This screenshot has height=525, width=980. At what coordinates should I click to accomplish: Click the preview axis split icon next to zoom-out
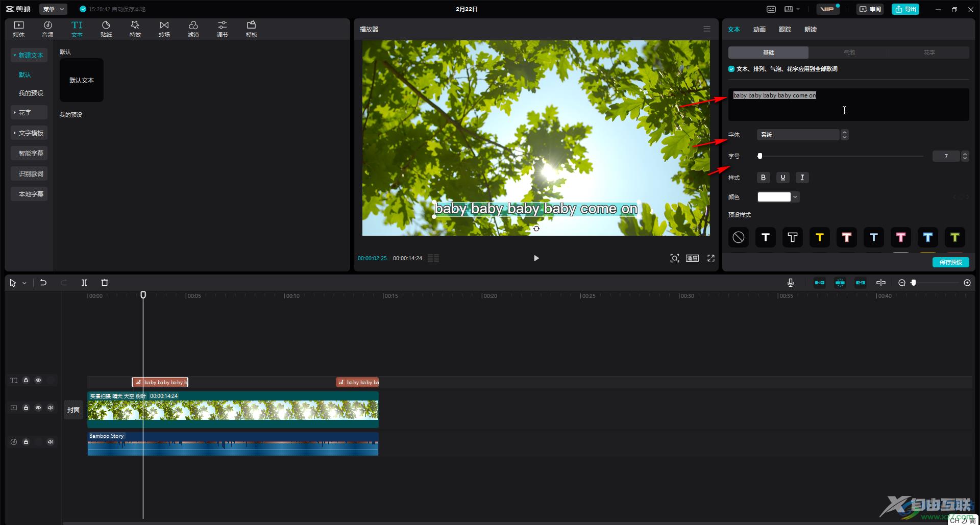tap(881, 283)
